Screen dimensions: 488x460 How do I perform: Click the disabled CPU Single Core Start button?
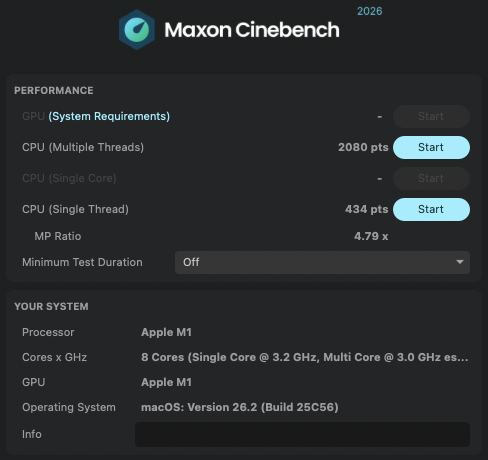(x=431, y=178)
